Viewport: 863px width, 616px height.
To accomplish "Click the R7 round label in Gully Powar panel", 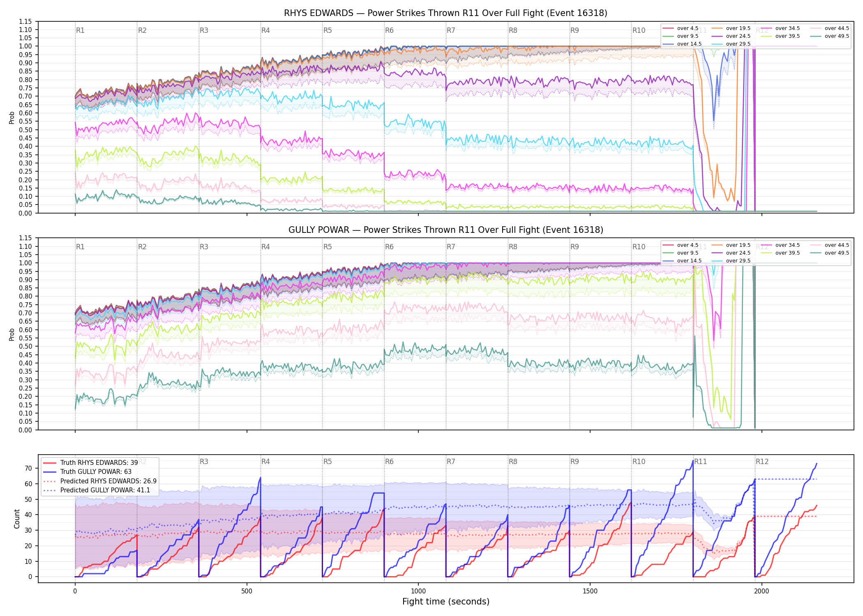I will [451, 247].
